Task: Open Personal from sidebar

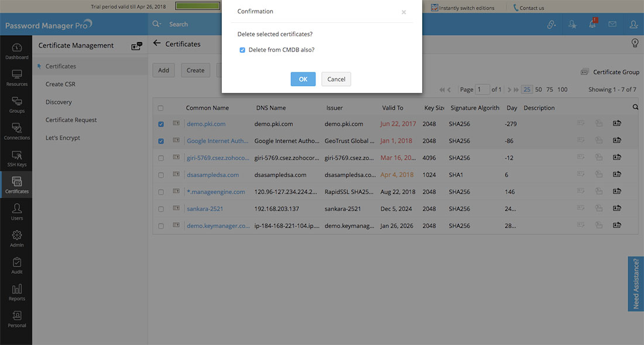Action: tap(16, 320)
